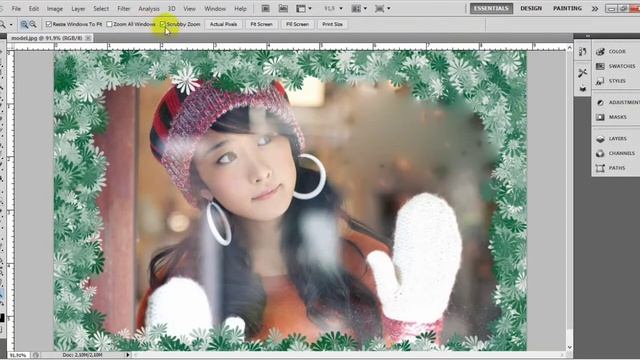
Task: Open the Layer menu
Action: pyautogui.click(x=78, y=9)
